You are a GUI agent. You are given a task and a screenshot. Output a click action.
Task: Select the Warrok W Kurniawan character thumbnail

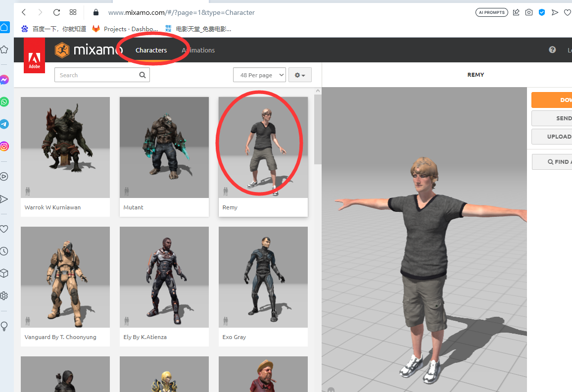(x=65, y=147)
